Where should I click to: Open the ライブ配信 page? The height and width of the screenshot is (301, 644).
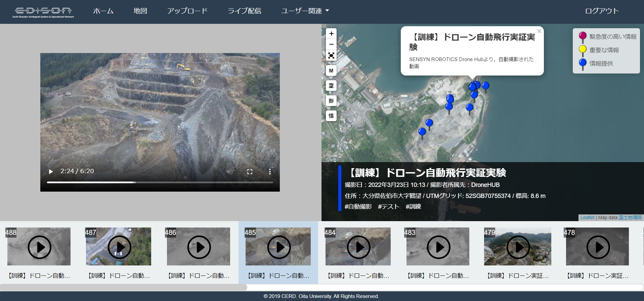pyautogui.click(x=244, y=11)
